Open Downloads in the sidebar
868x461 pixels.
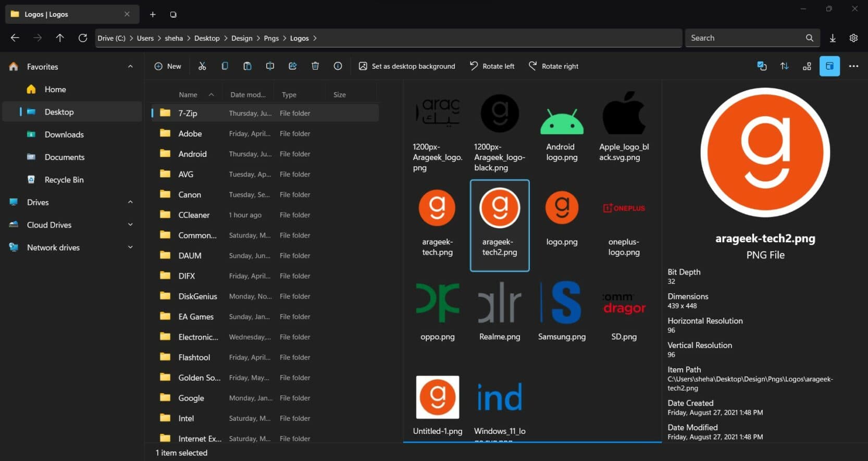(72, 134)
